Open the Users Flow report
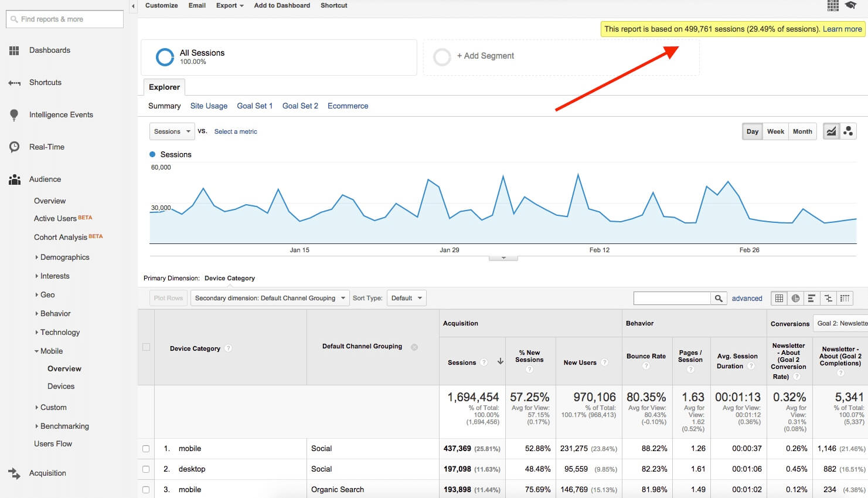 (53, 444)
